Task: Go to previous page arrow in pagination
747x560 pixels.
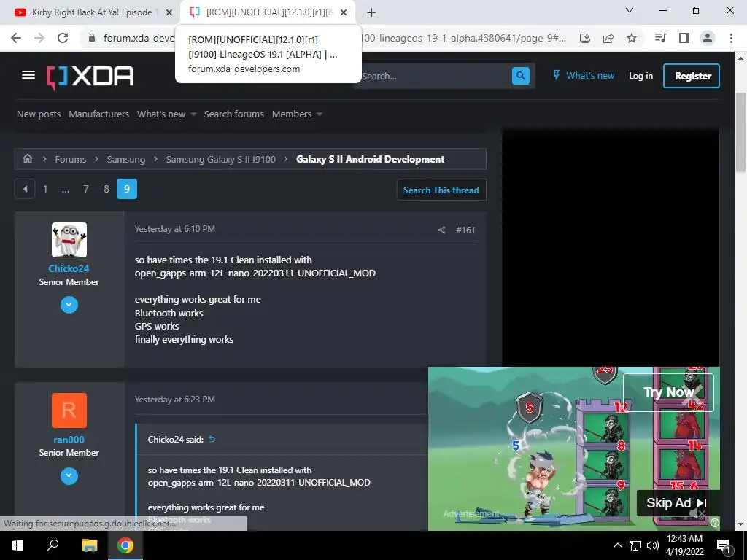Action: click(x=25, y=189)
